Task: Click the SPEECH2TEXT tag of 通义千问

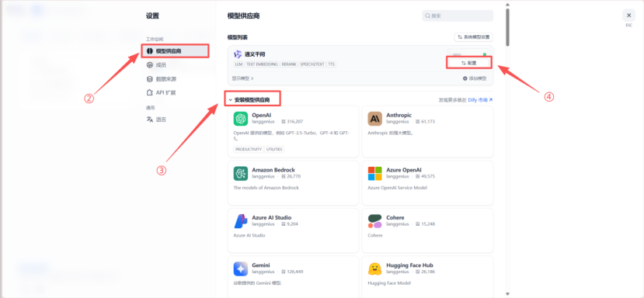Action: (x=312, y=64)
